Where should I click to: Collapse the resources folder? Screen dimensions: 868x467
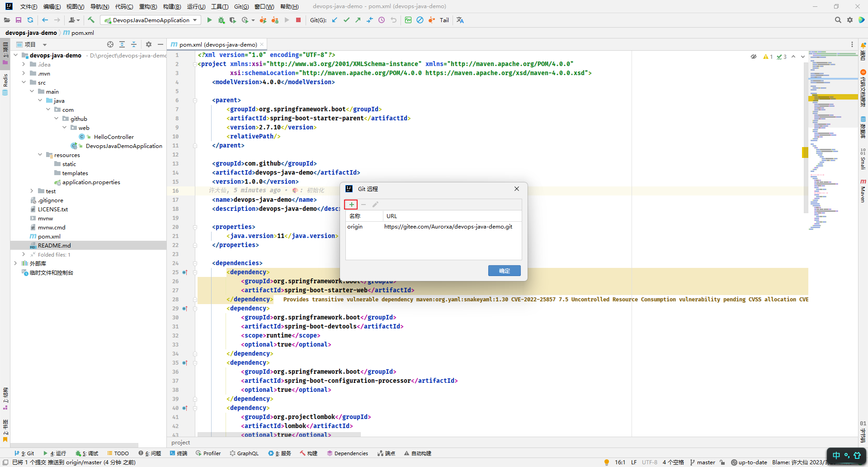40,155
